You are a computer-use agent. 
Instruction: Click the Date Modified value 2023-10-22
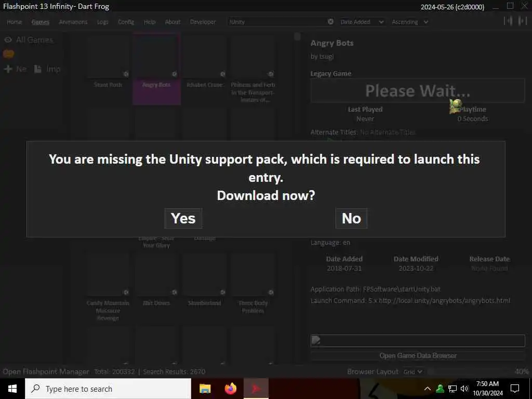(416, 269)
